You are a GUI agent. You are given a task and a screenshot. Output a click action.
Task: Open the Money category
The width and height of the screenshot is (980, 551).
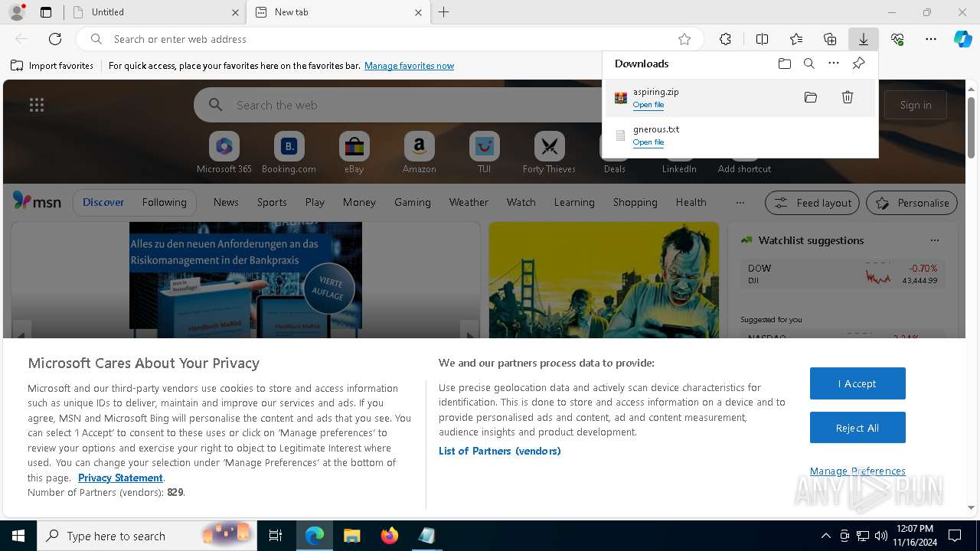359,202
